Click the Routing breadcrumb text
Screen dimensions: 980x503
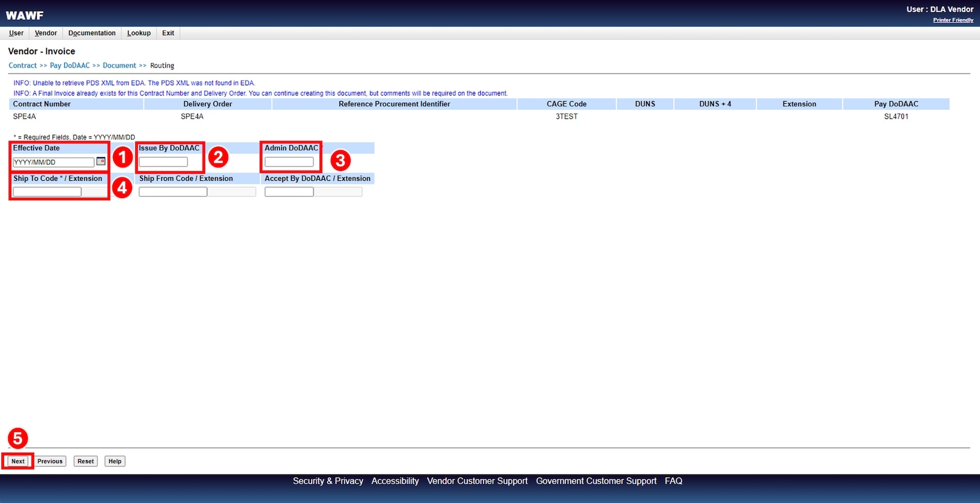coord(162,65)
